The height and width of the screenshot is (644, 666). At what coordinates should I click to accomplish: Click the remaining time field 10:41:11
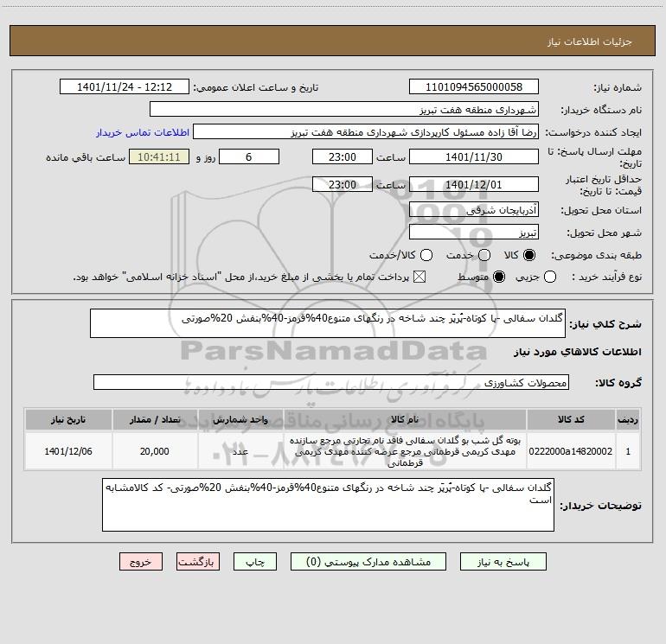click(159, 156)
